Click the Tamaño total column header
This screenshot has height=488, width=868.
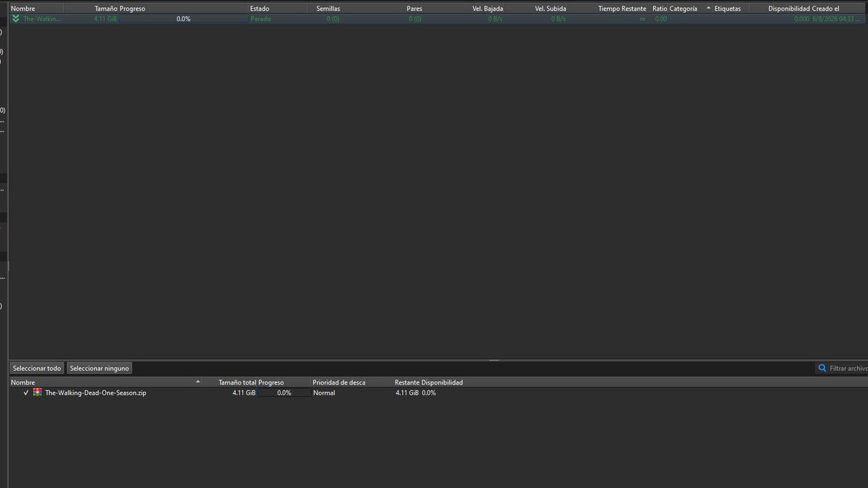click(x=237, y=382)
